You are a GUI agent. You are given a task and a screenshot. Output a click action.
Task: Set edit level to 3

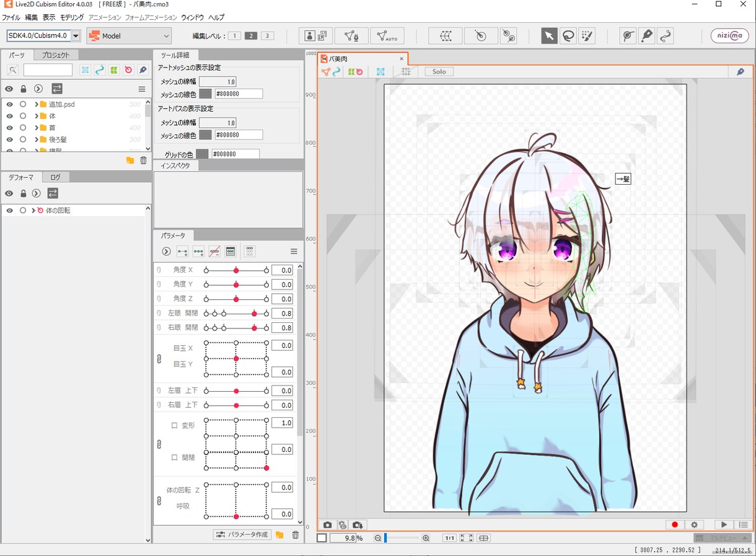click(x=267, y=36)
